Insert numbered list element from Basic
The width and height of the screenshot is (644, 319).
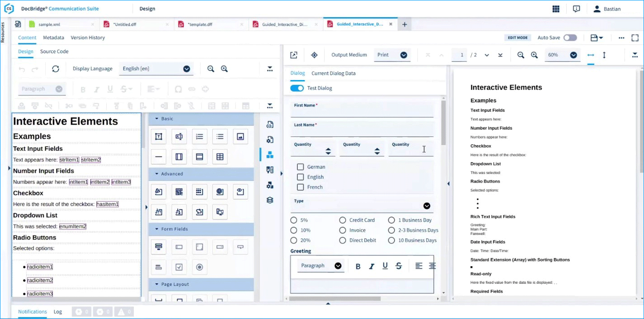pos(199,136)
